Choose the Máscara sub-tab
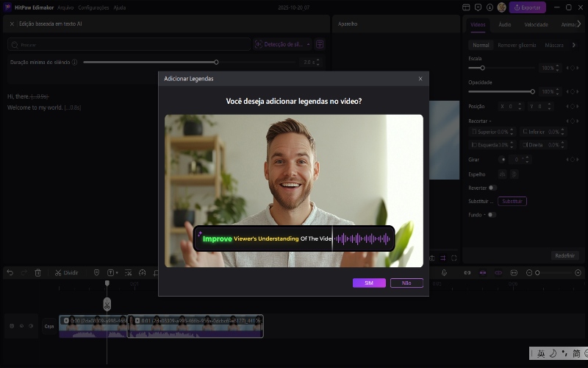The width and height of the screenshot is (588, 368). (x=554, y=45)
